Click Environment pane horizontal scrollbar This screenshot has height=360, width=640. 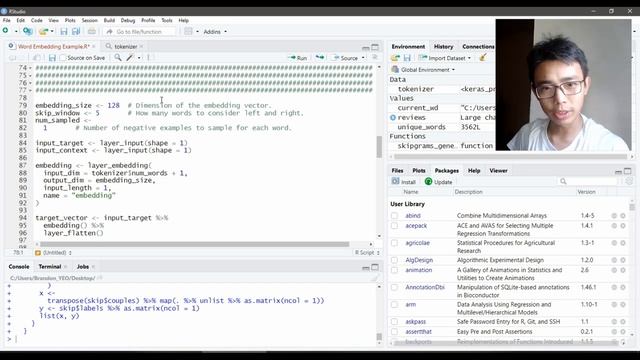510,156
